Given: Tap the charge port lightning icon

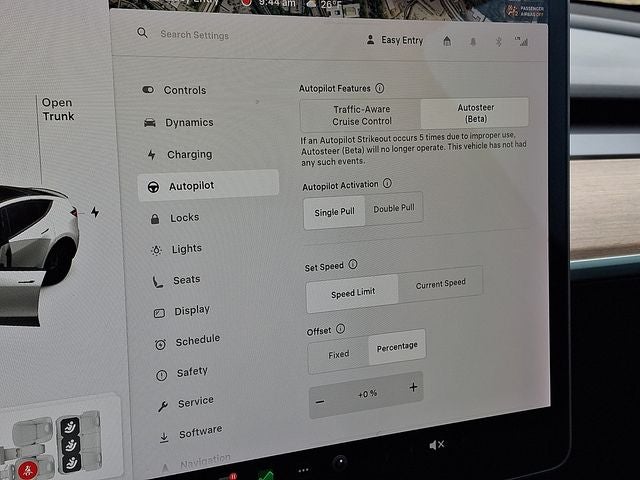Looking at the screenshot, I should (95, 212).
